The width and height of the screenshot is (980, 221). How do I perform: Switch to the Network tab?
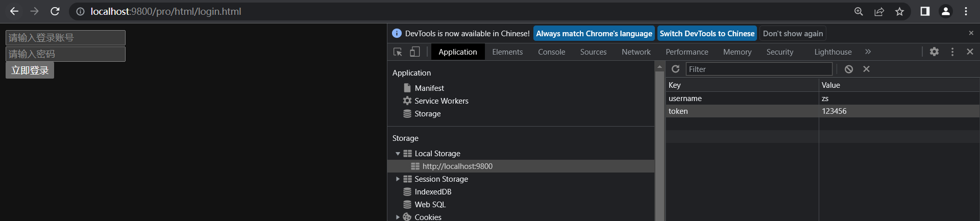pos(636,52)
